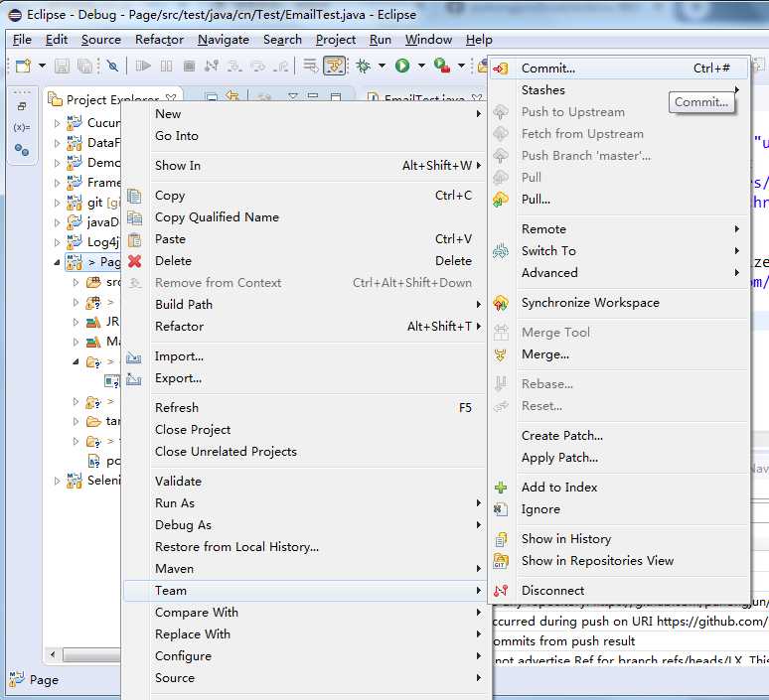The height and width of the screenshot is (700, 769).
Task: Click the Merge... icon
Action: pyautogui.click(x=500, y=354)
